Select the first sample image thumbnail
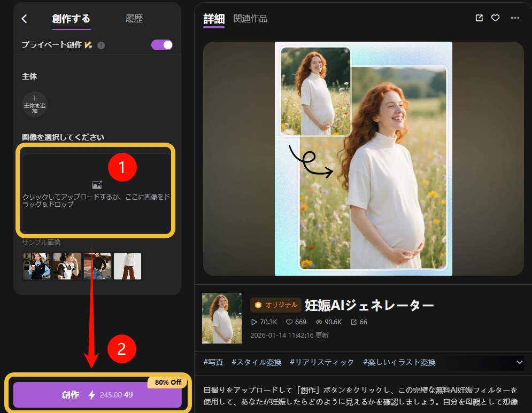The width and height of the screenshot is (532, 413). pos(37,267)
